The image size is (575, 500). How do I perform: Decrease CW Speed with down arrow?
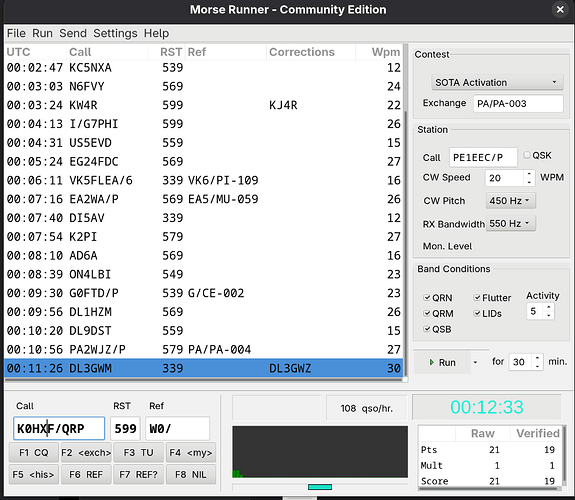[529, 182]
